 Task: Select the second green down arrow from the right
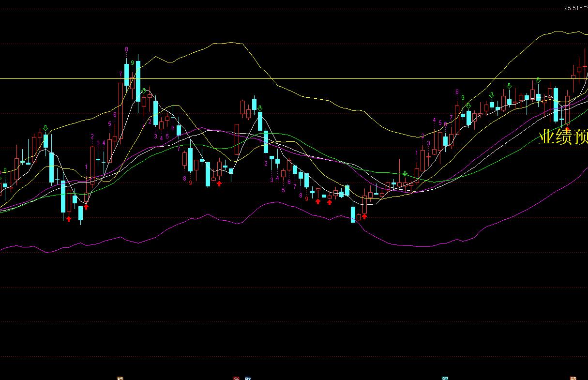(509, 86)
